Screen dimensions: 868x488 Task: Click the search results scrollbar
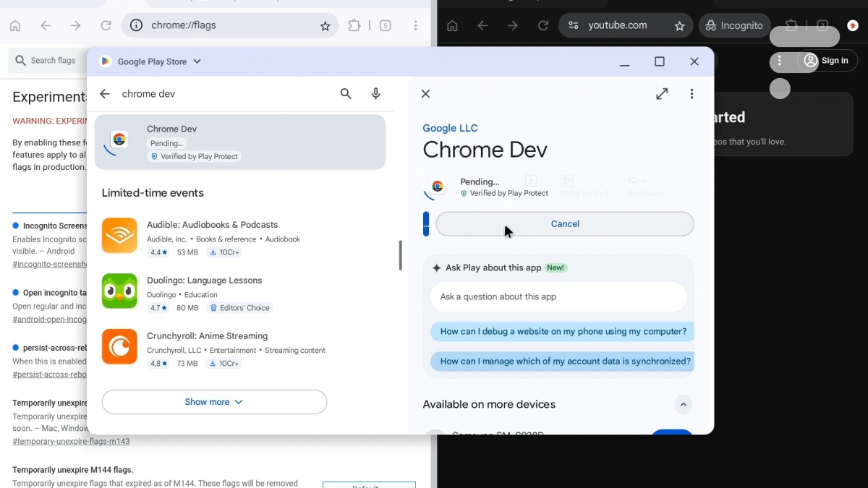coord(400,256)
